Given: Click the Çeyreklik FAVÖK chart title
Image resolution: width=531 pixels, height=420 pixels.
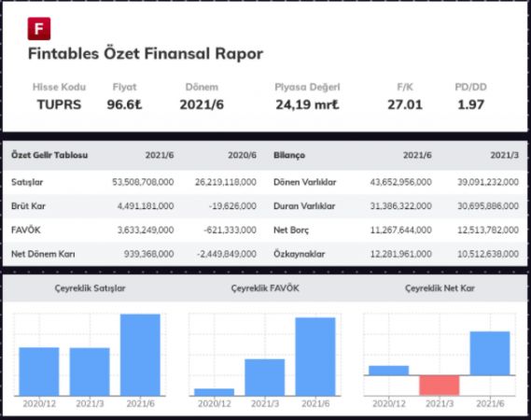Looking at the screenshot, I should 265,288.
